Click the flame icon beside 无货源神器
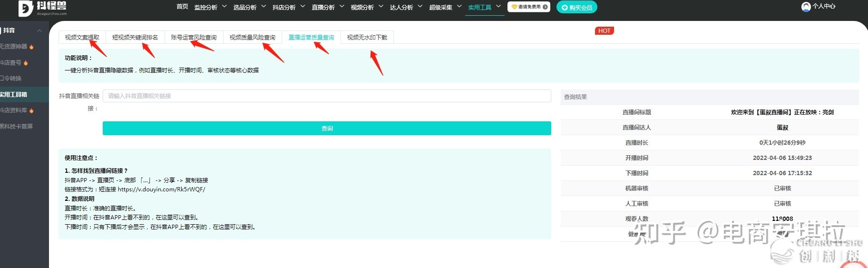Image resolution: width=868 pixels, height=268 pixels. pos(31,47)
